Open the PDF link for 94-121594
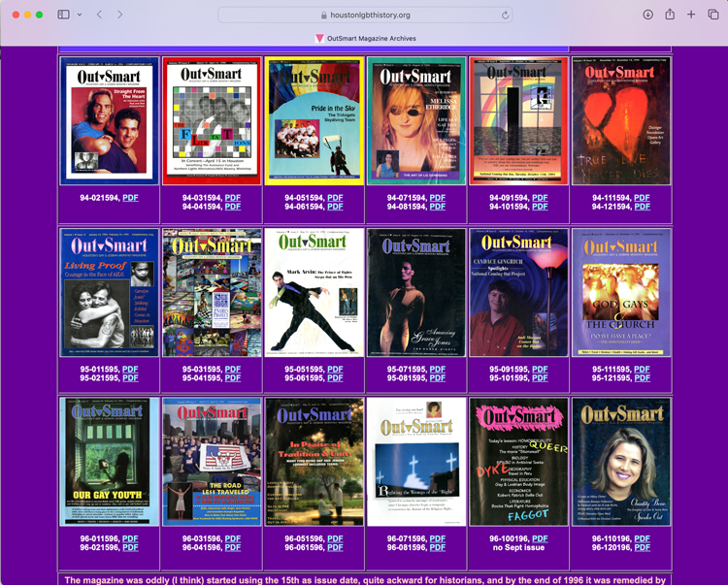Viewport: 728px width, 585px height. point(643,207)
